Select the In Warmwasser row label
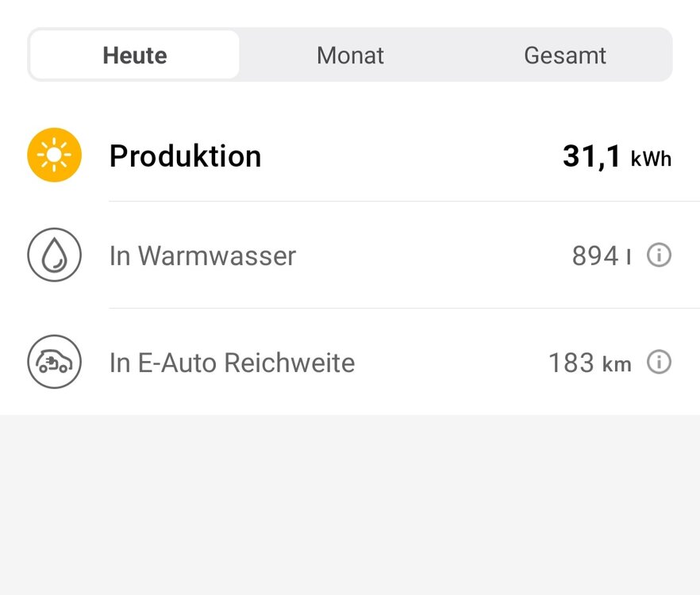Image resolution: width=700 pixels, height=595 pixels. pyautogui.click(x=202, y=255)
